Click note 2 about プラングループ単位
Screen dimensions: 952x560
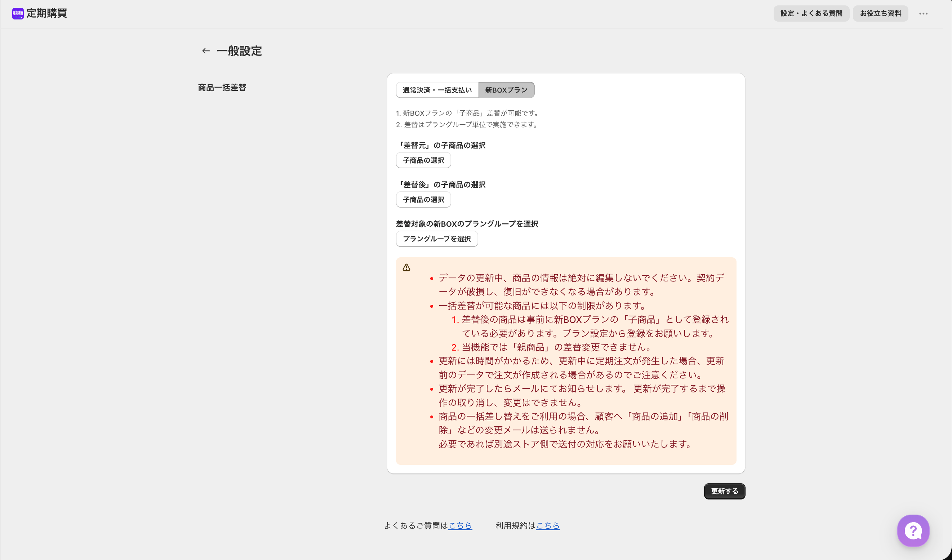point(467,125)
